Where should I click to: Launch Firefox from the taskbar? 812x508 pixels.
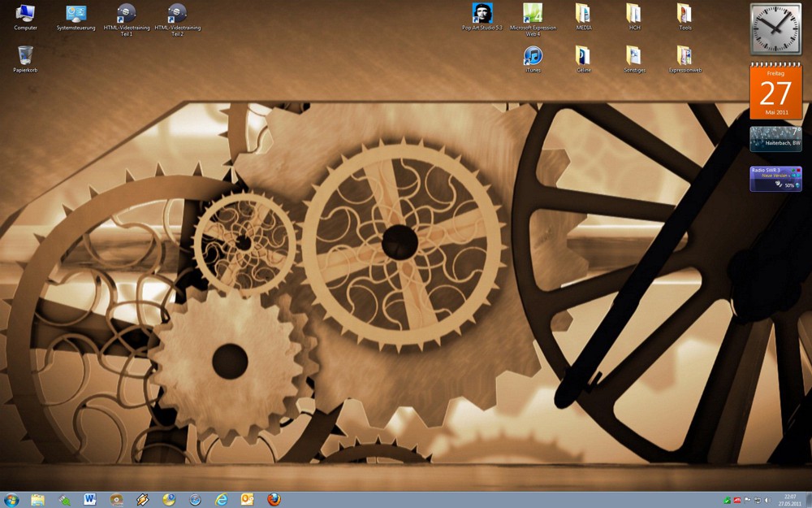coord(274,499)
